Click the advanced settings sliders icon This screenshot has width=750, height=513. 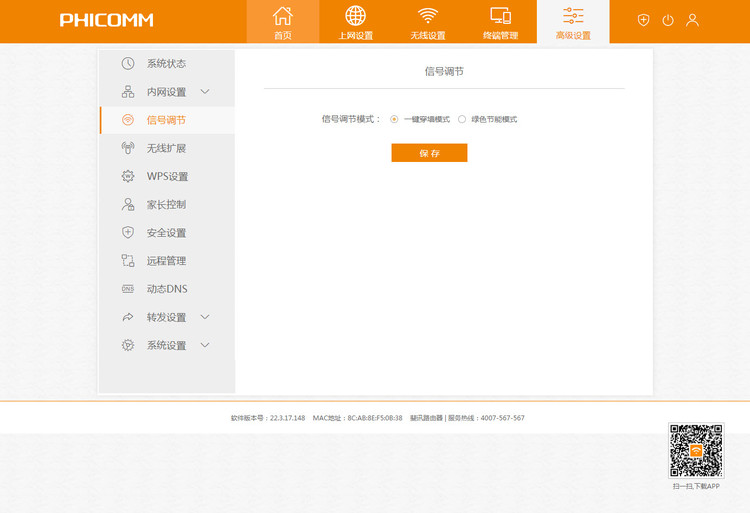[573, 16]
